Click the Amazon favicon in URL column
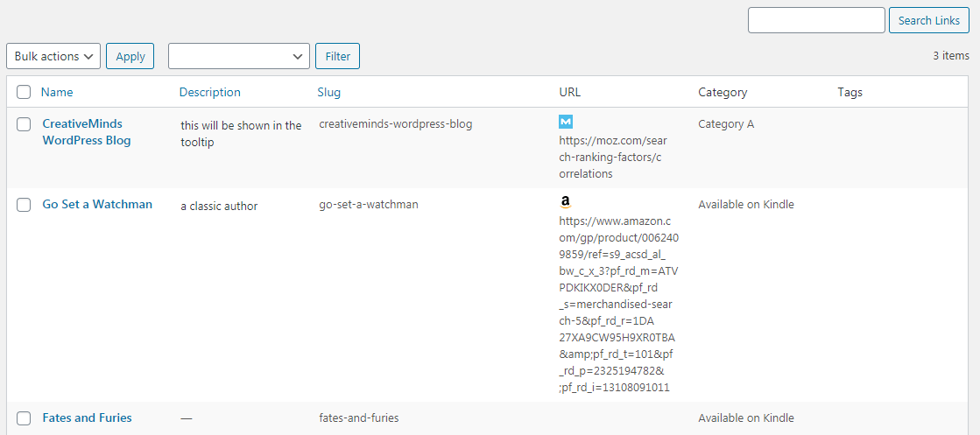The width and height of the screenshot is (980, 435). (566, 202)
